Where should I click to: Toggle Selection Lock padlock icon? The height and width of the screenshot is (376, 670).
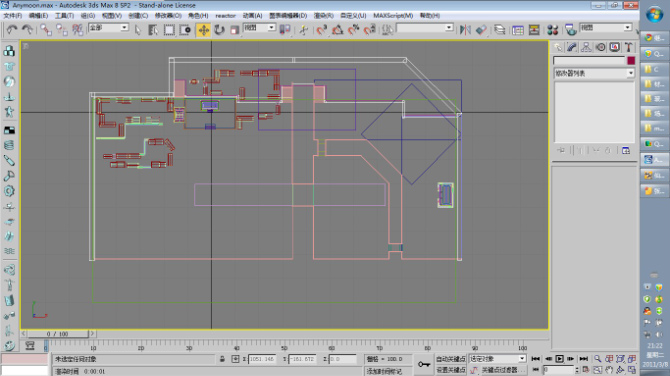222,359
